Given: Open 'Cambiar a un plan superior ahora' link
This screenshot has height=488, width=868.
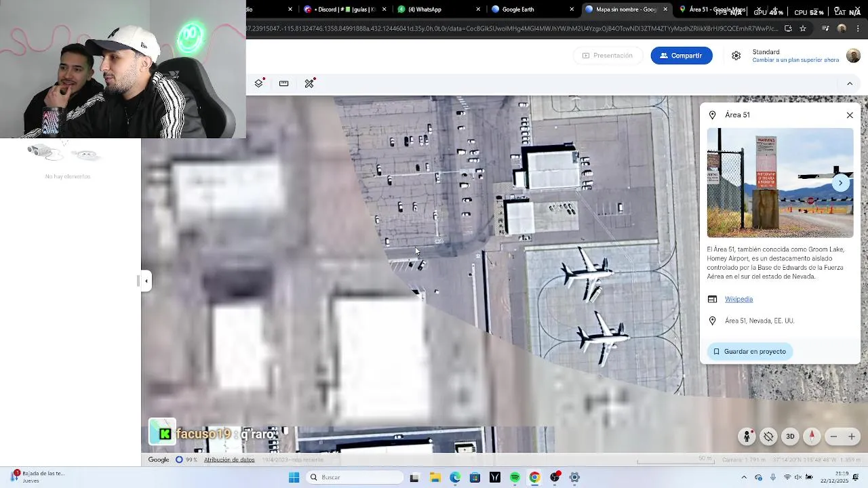Looking at the screenshot, I should [x=795, y=60].
